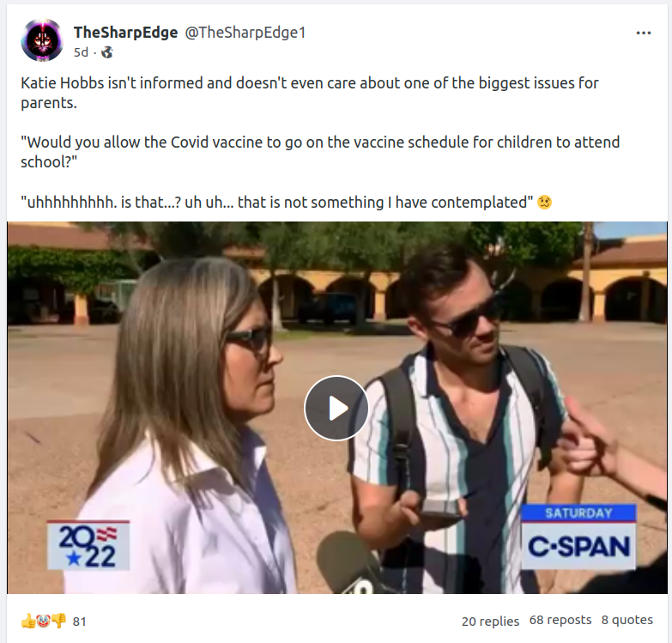This screenshot has width=672, height=643.
Task: Open TheSharpEdge profile avatar
Action: (41, 40)
